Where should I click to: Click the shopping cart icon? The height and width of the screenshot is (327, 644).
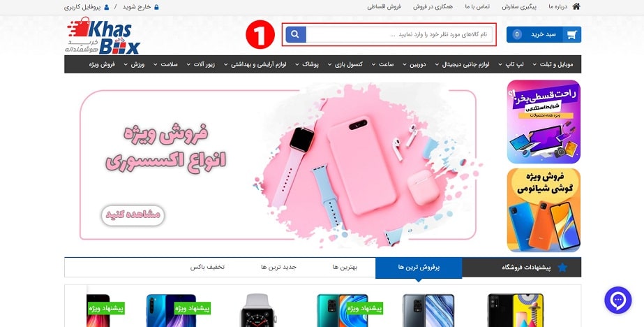coord(571,35)
